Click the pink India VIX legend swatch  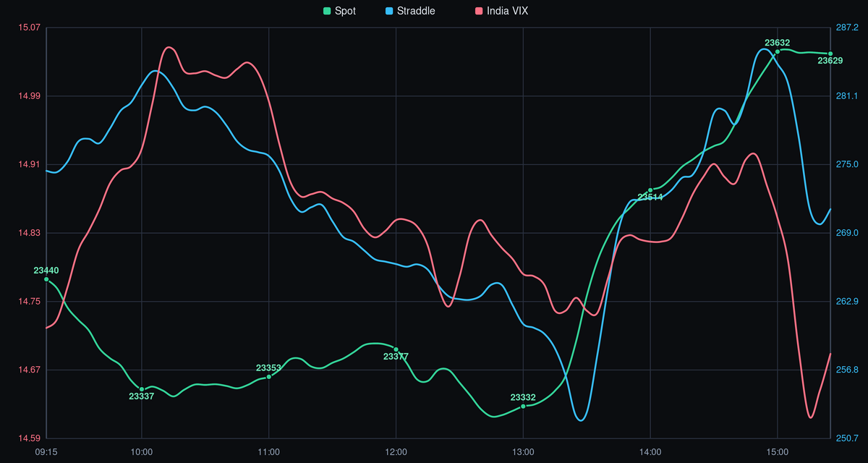[478, 11]
